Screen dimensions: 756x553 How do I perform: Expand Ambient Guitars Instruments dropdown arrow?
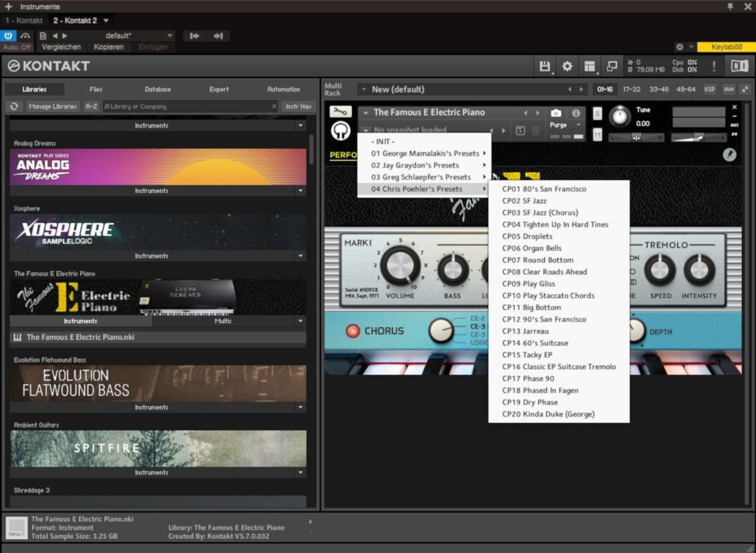(x=301, y=473)
